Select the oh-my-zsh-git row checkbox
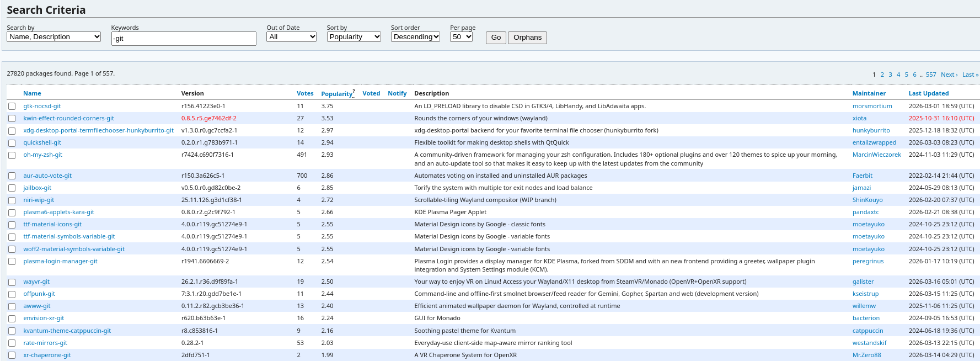980x361 pixels. click(x=12, y=155)
